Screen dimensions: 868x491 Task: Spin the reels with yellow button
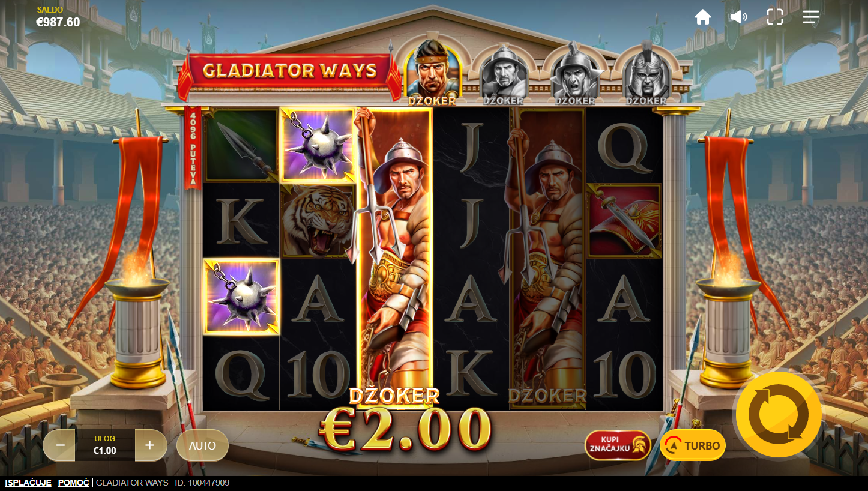(x=779, y=415)
